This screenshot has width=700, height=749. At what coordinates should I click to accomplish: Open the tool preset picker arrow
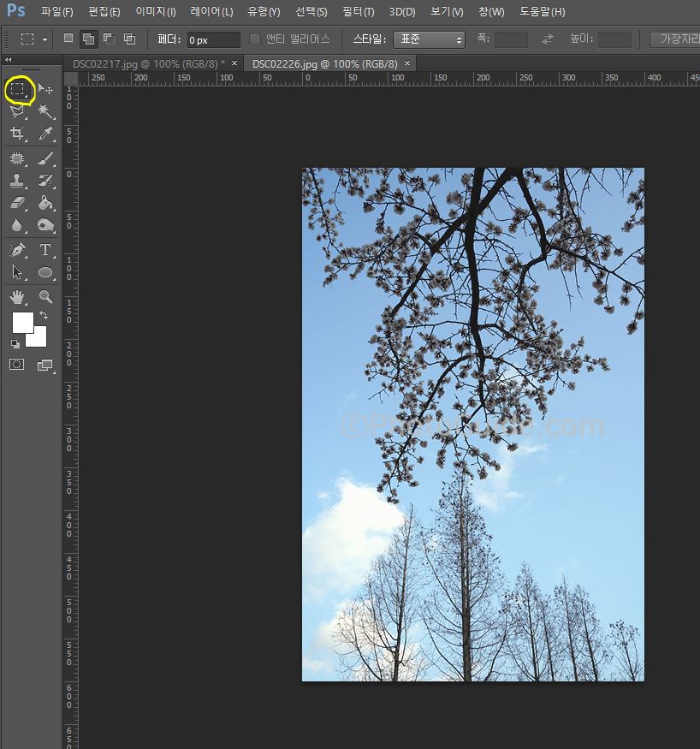(44, 39)
